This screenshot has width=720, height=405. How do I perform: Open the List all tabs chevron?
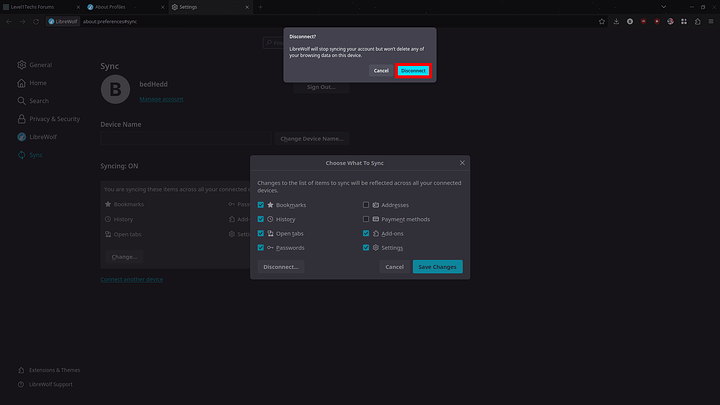pyautogui.click(x=664, y=7)
